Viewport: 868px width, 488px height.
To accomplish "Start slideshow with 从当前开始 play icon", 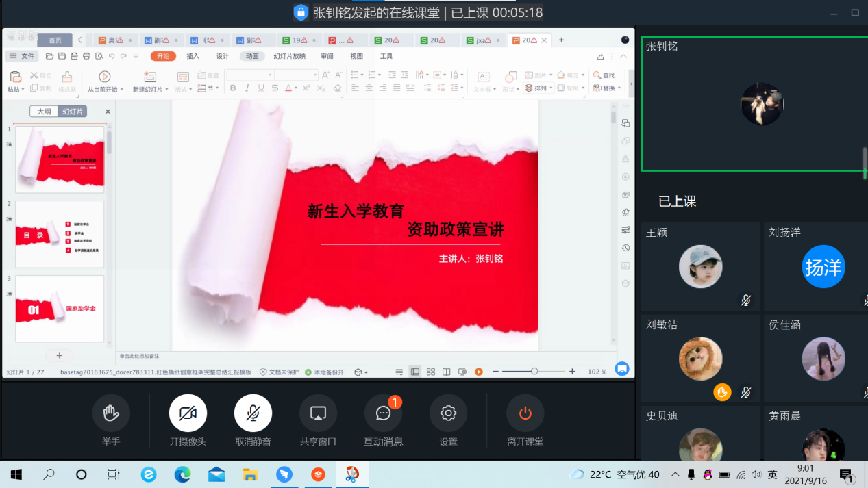I will [x=104, y=77].
